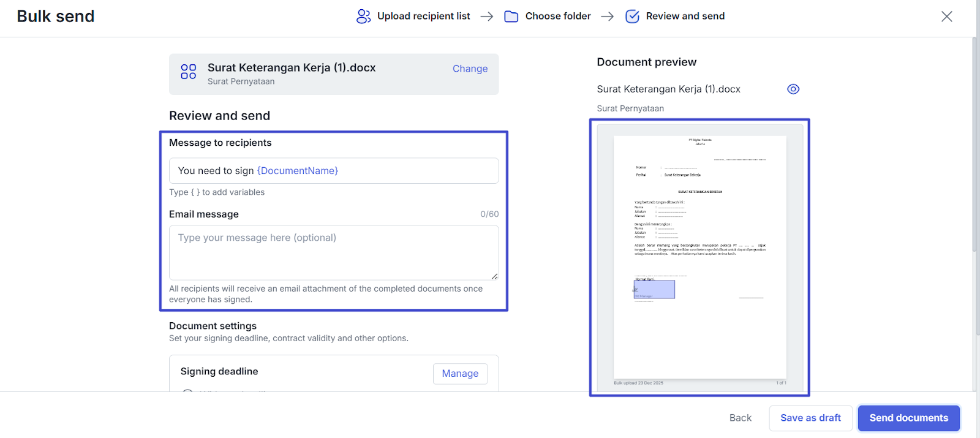Screen dimensions: 980x438
Task: Focus the Message to recipients field
Action: tap(334, 171)
